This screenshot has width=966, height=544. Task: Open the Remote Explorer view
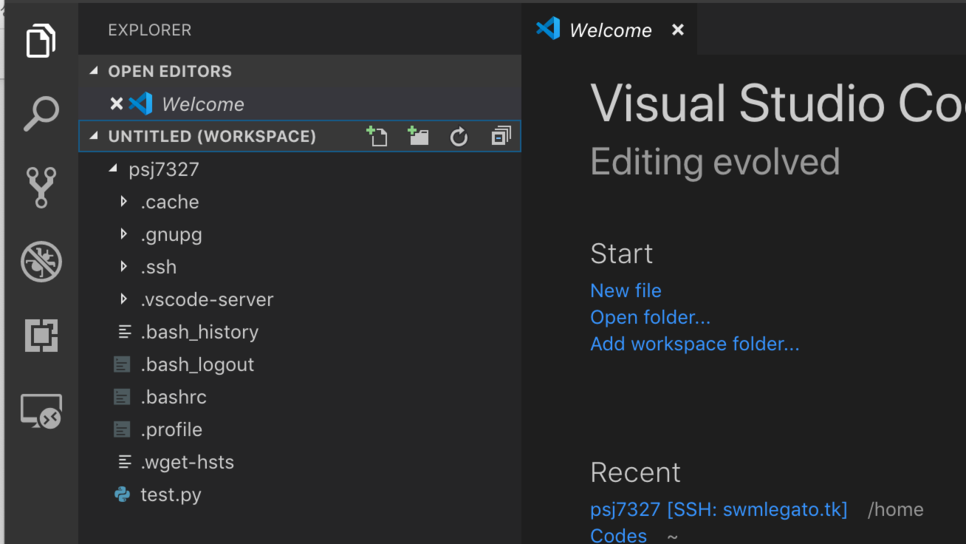coord(41,411)
